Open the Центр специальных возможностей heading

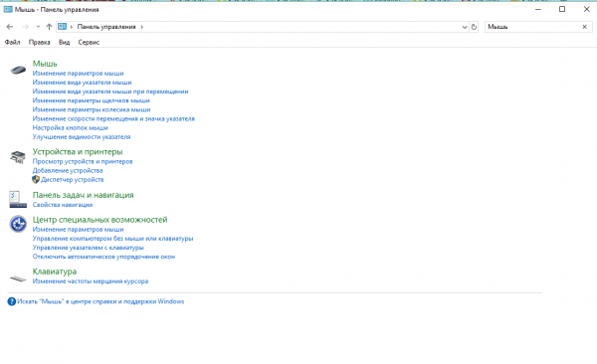[x=99, y=220]
